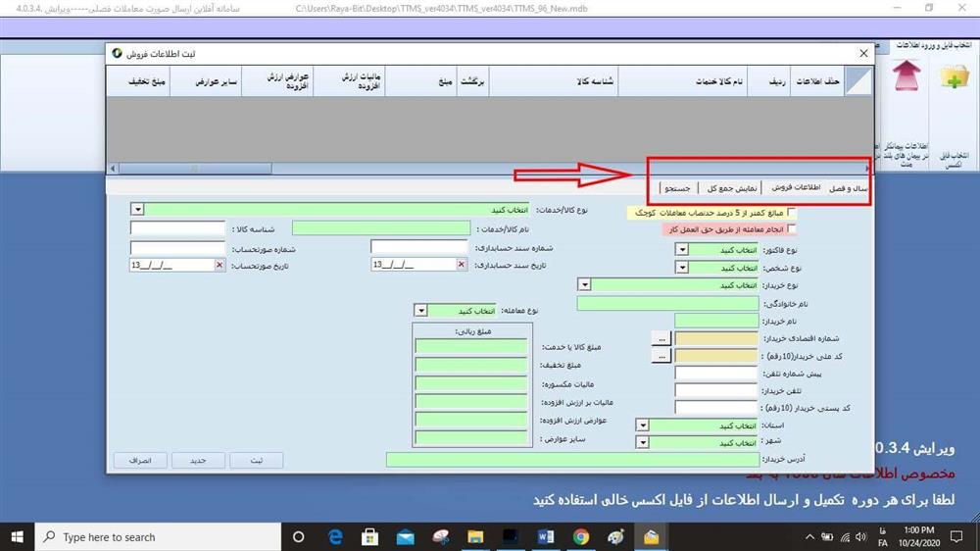Click the مالیات مکسوره amount field

coord(471,383)
